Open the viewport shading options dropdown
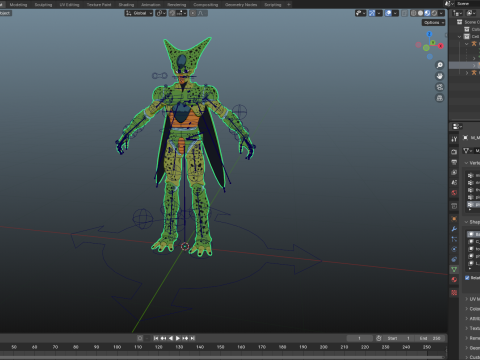The image size is (480, 360). point(442,13)
